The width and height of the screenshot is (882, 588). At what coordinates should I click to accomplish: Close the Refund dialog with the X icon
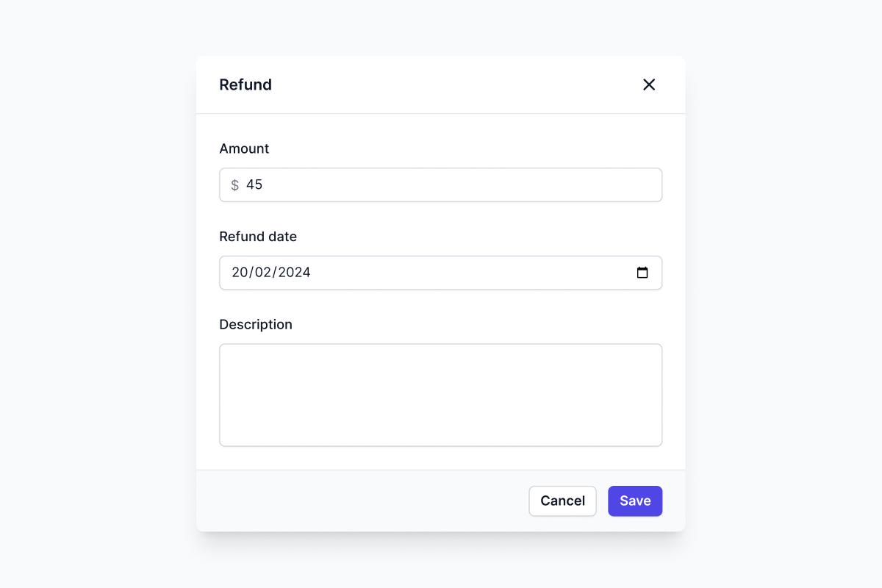[x=649, y=85]
